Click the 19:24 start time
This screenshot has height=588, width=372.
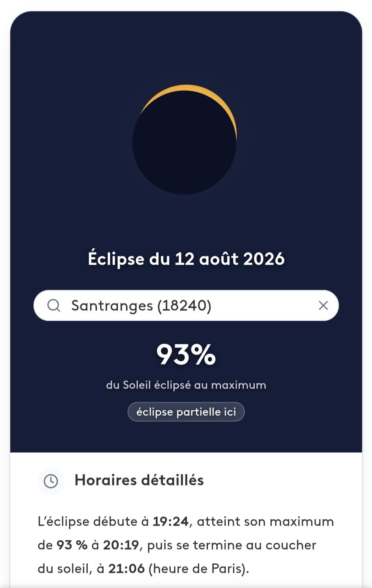(171, 522)
